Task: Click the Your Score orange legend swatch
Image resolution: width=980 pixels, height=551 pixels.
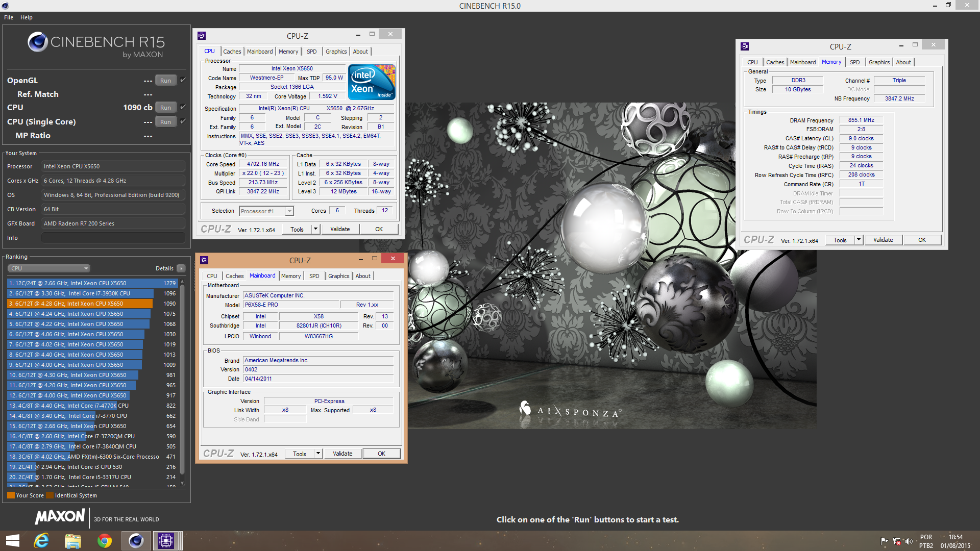Action: (11, 495)
